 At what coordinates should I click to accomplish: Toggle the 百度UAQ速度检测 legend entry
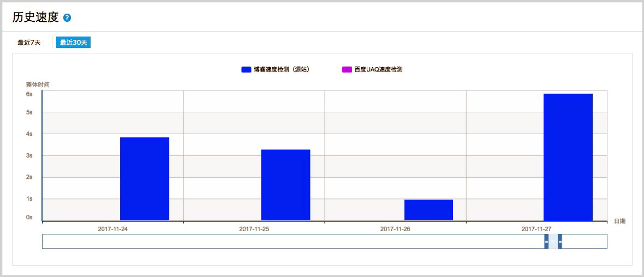(x=372, y=70)
